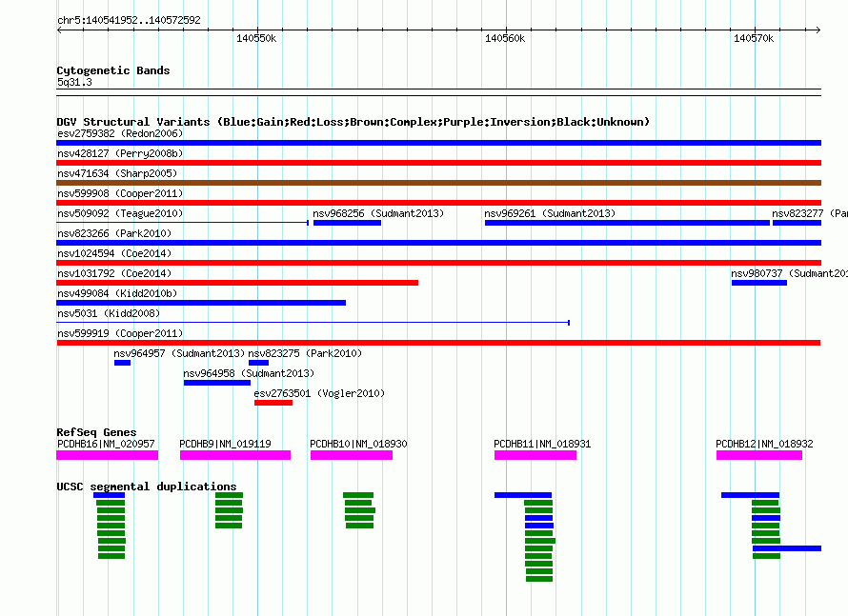This screenshot has width=848, height=616.
Task: Click the nsv980737 blue gain bar
Action: click(x=759, y=283)
